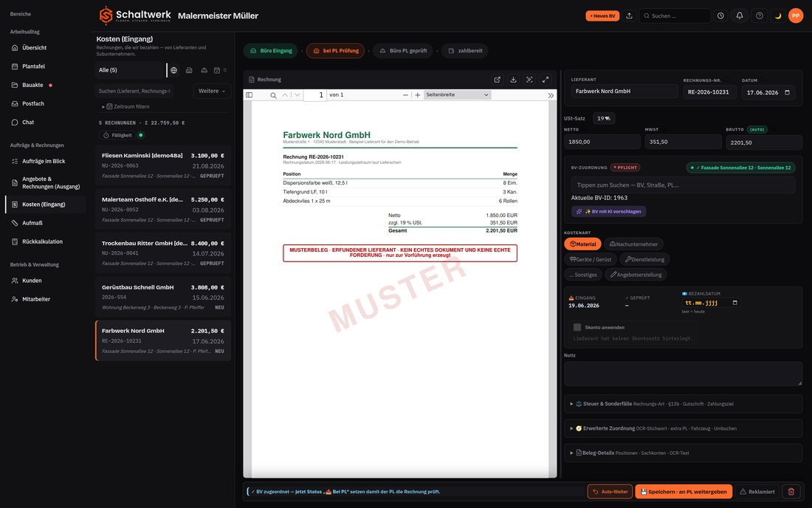812x508 pixels.
Task: Open the notifications bell
Action: point(740,16)
